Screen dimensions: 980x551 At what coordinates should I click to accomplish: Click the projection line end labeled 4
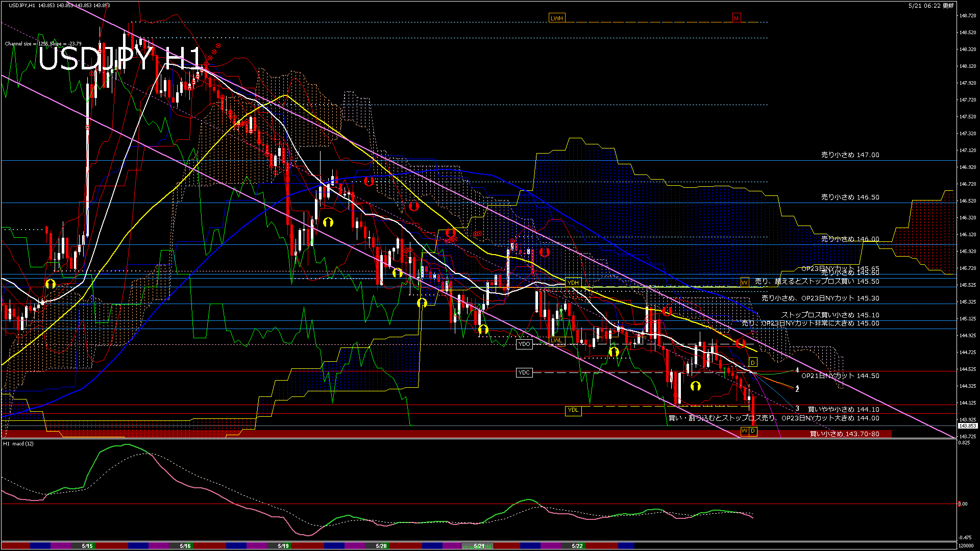pyautogui.click(x=797, y=370)
